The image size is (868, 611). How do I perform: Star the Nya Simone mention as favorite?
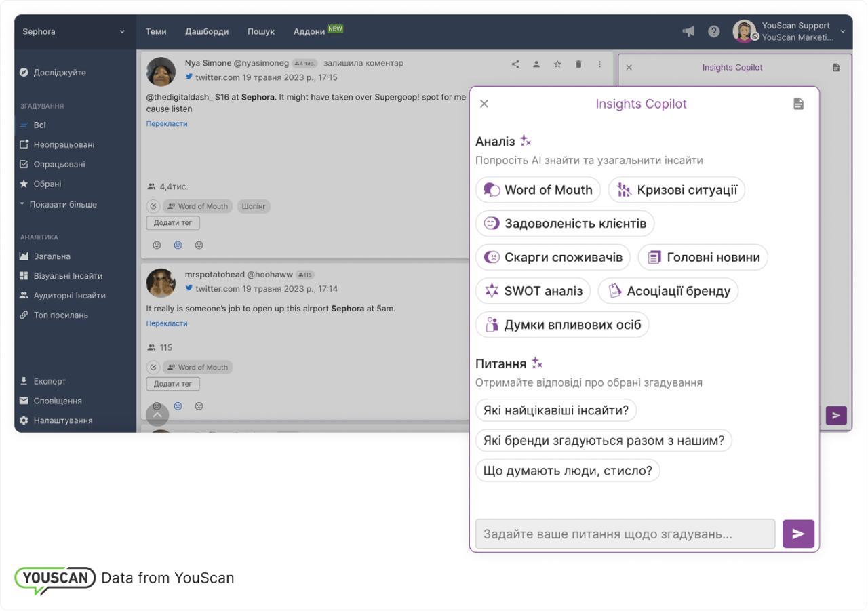tap(557, 64)
